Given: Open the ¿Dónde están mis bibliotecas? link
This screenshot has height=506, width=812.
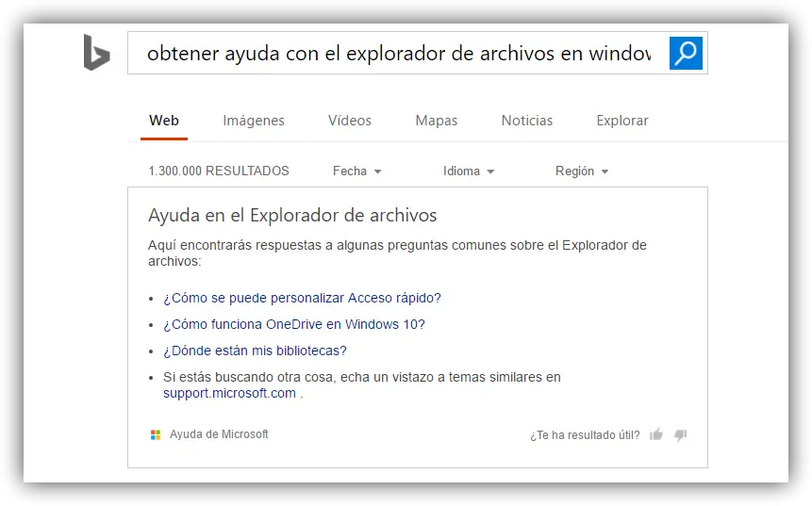Looking at the screenshot, I should (x=255, y=351).
